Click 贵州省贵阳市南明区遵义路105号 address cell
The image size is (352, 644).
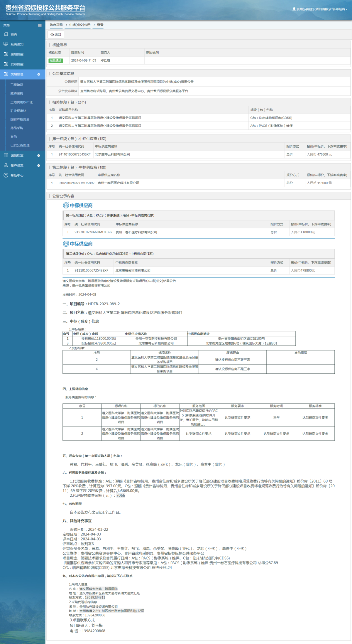[241, 338]
